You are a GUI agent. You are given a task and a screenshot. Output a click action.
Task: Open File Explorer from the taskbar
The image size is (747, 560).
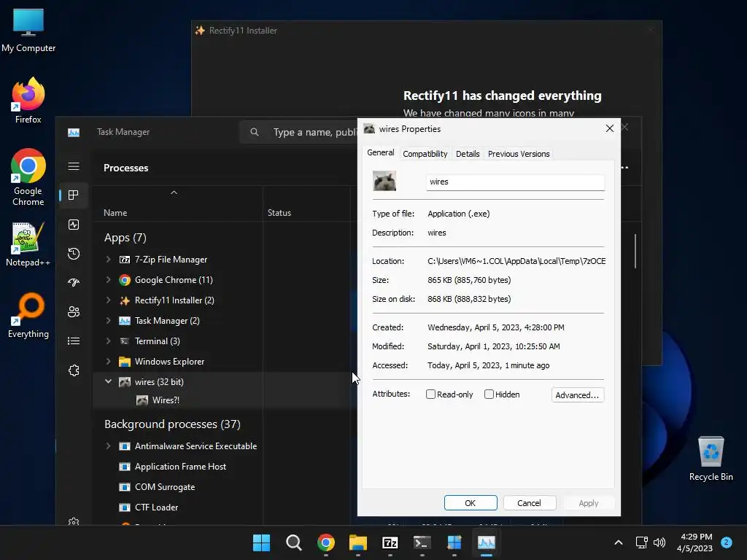357,542
